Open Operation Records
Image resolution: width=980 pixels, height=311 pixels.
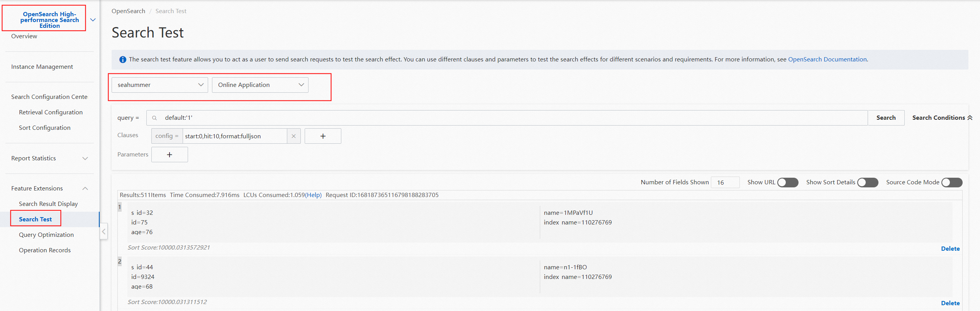[x=45, y=250]
